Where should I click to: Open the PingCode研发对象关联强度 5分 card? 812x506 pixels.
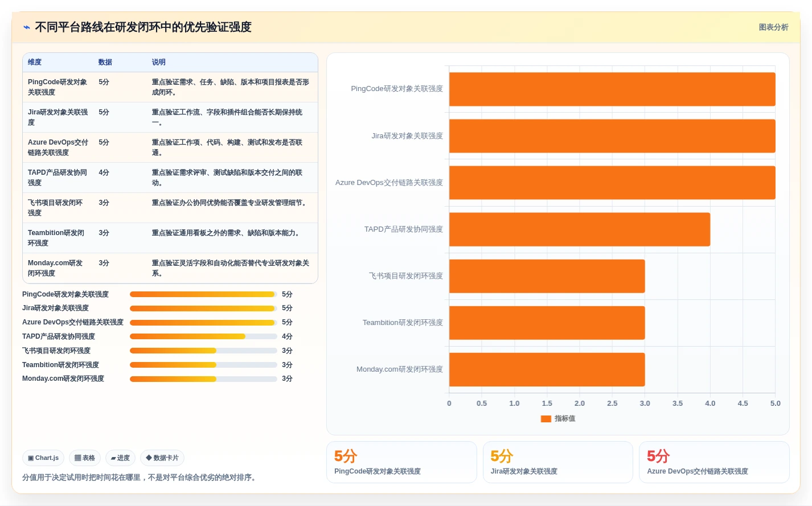click(401, 462)
